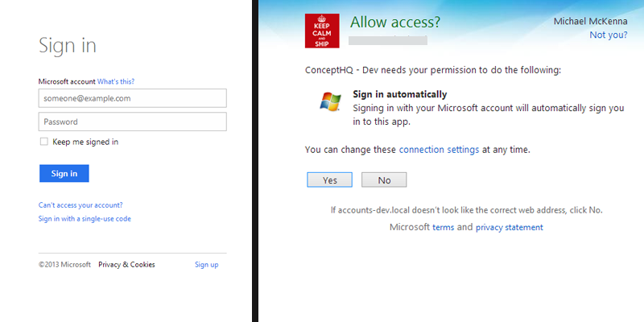
Task: Click the Allow access? heading
Action: 394,23
